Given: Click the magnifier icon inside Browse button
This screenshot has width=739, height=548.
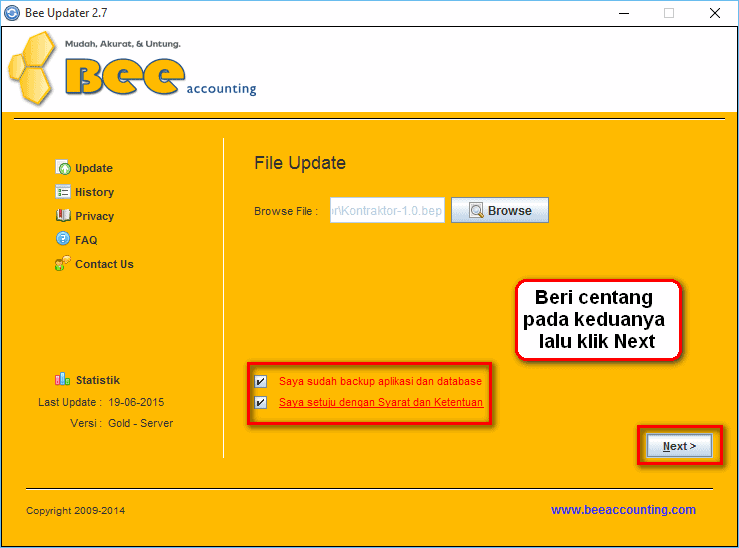Looking at the screenshot, I should (476, 210).
